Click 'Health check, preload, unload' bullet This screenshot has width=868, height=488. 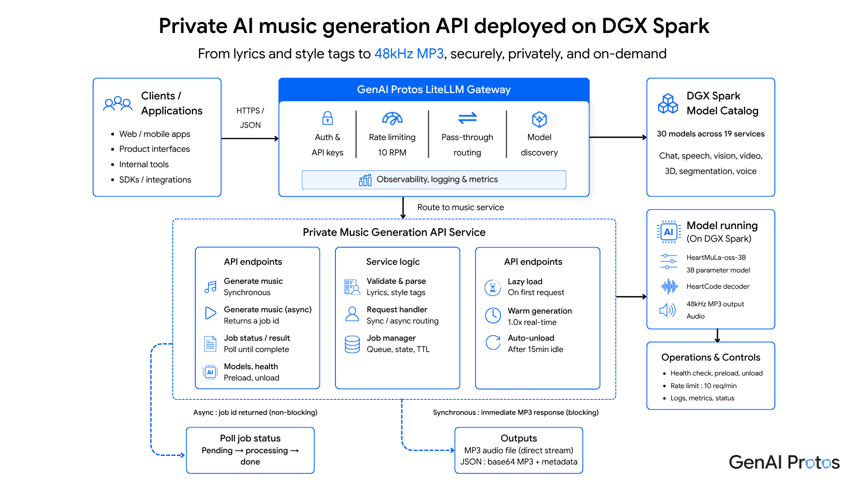click(717, 373)
